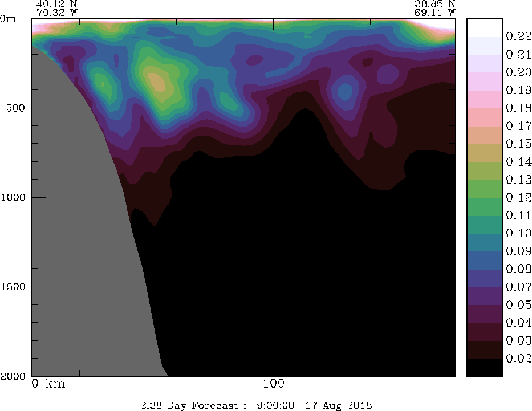Image resolution: width=532 pixels, height=411 pixels.
Task: Click the 0.14 colorbar label
Action: 519,161
